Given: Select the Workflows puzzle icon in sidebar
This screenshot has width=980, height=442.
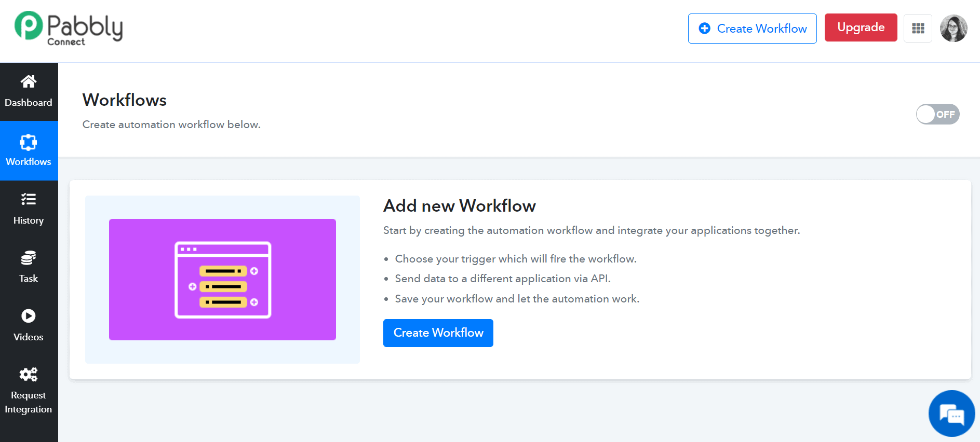Looking at the screenshot, I should pos(29,142).
